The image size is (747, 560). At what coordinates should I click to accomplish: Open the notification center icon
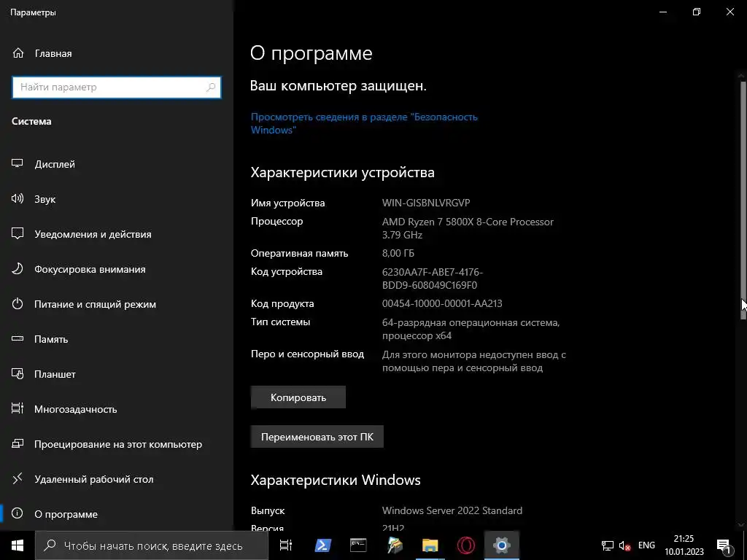724,545
